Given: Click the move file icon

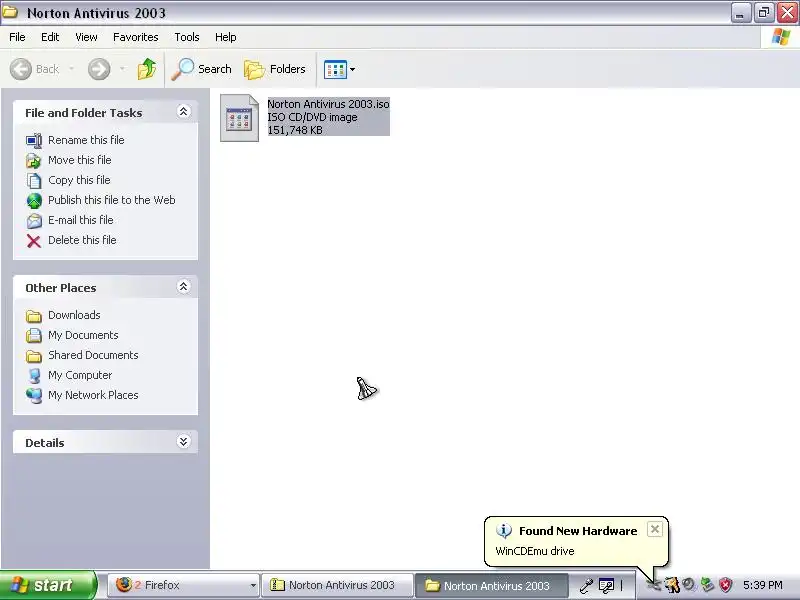Looking at the screenshot, I should [34, 161].
